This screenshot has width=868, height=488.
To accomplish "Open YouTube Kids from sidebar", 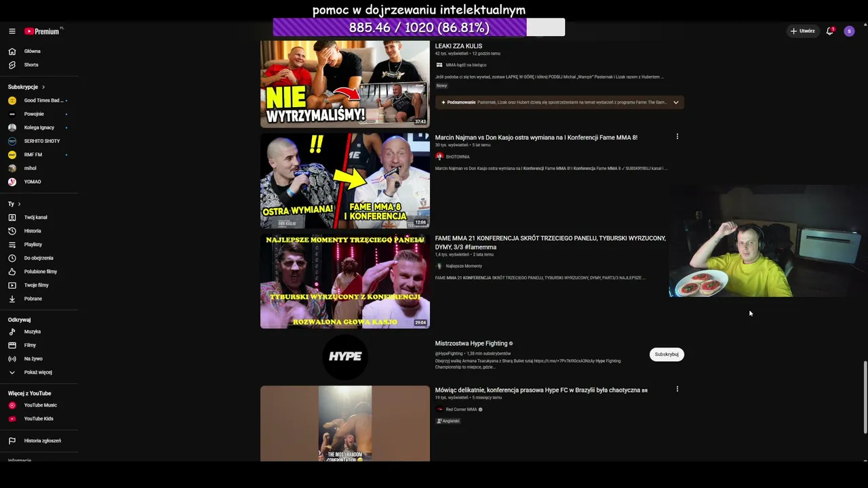I will point(39,419).
